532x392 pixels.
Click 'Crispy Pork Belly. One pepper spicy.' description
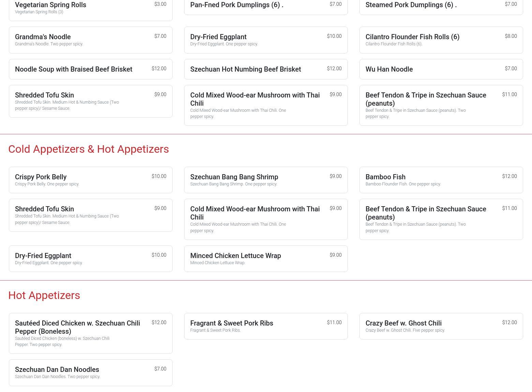(x=47, y=184)
